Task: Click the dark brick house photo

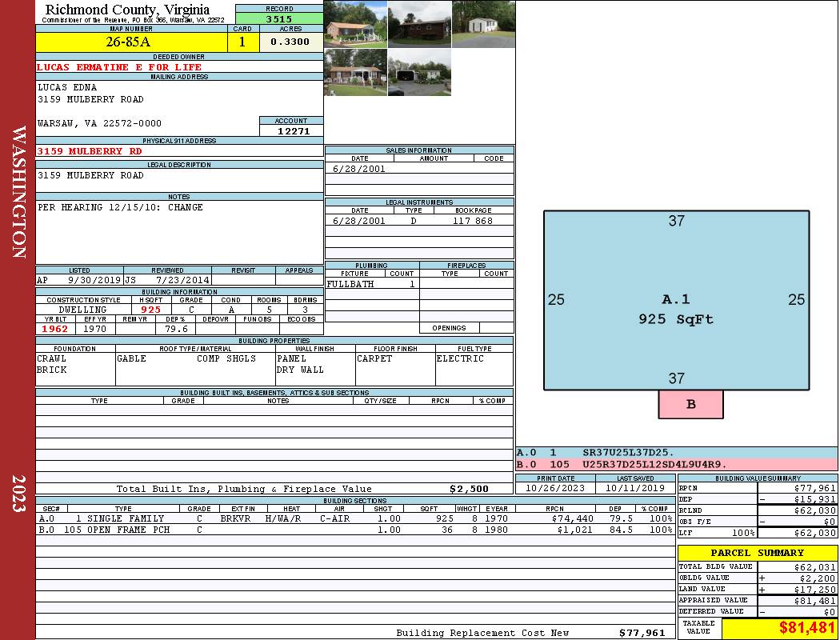Action: [419, 24]
